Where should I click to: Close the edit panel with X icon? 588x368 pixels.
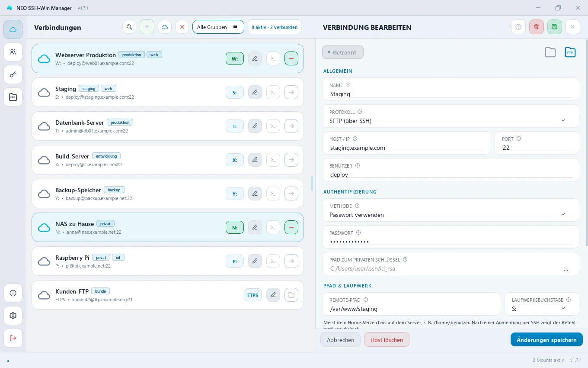coord(573,27)
